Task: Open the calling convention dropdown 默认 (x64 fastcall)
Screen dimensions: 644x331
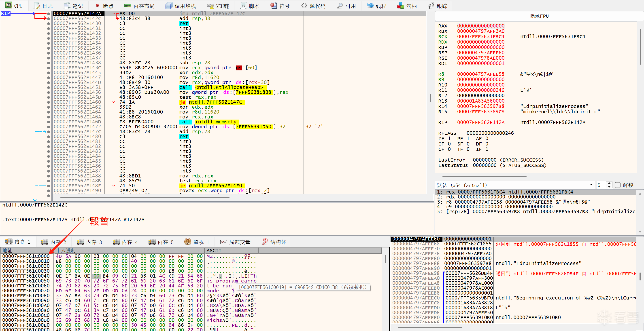Action: (514, 185)
